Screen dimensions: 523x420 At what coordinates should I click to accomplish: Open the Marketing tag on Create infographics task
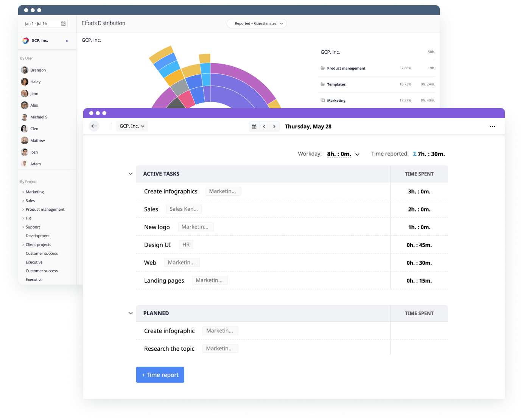[223, 191]
